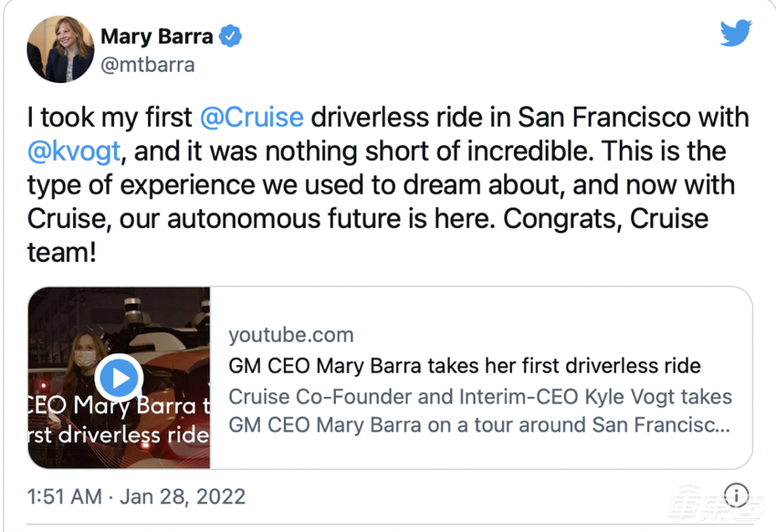Open card title about first driverless ride
The image size is (776, 532).
(465, 366)
